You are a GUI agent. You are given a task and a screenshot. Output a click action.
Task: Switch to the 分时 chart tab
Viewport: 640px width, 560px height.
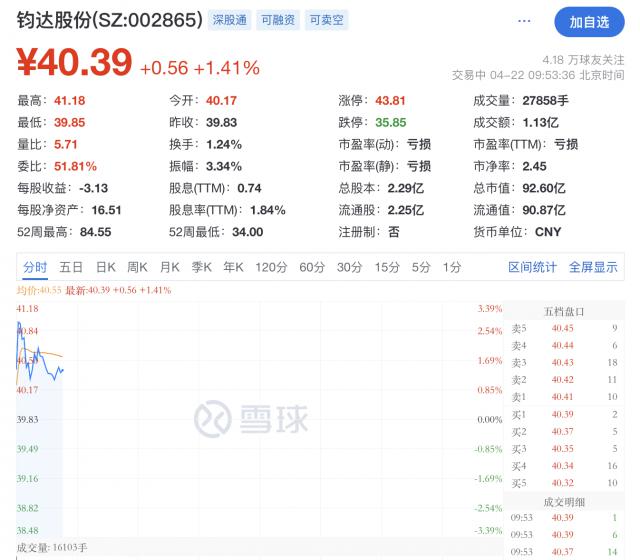coord(35,267)
